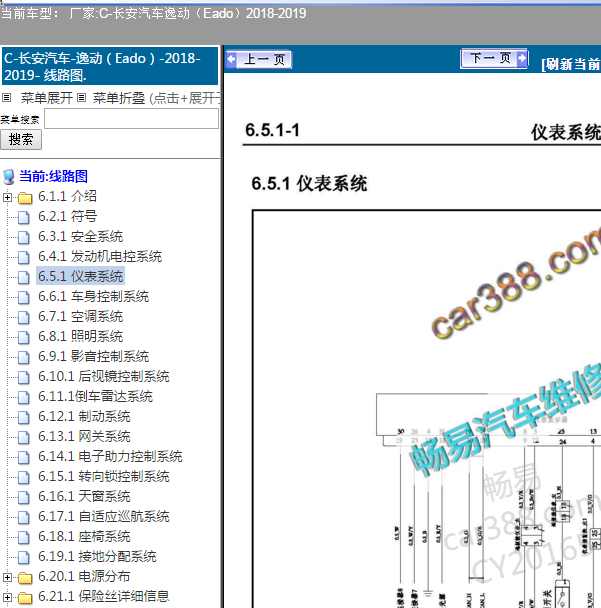Viewport: 601px width, 608px height.
Task: Click the page icon beside 6.6.1 车身控制系统
Action: [24, 297]
